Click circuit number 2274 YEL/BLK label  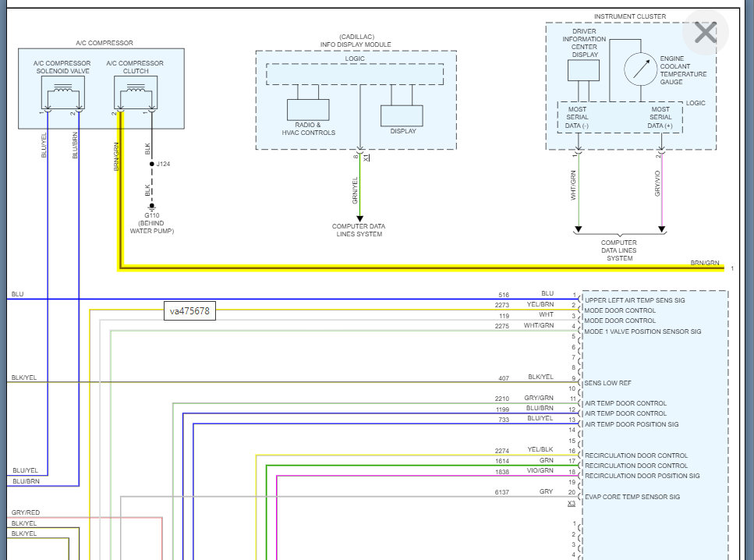[502, 452]
